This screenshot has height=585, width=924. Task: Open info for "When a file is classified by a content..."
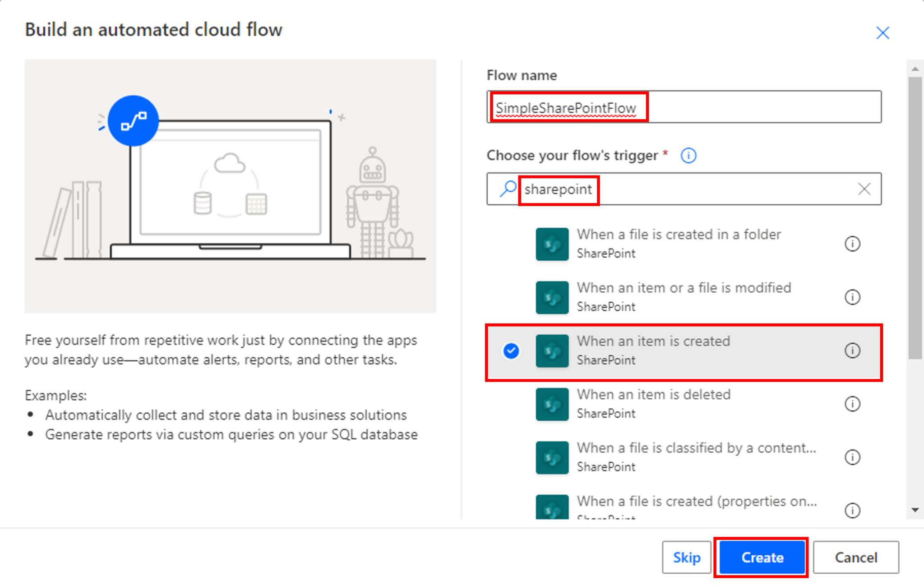click(852, 457)
